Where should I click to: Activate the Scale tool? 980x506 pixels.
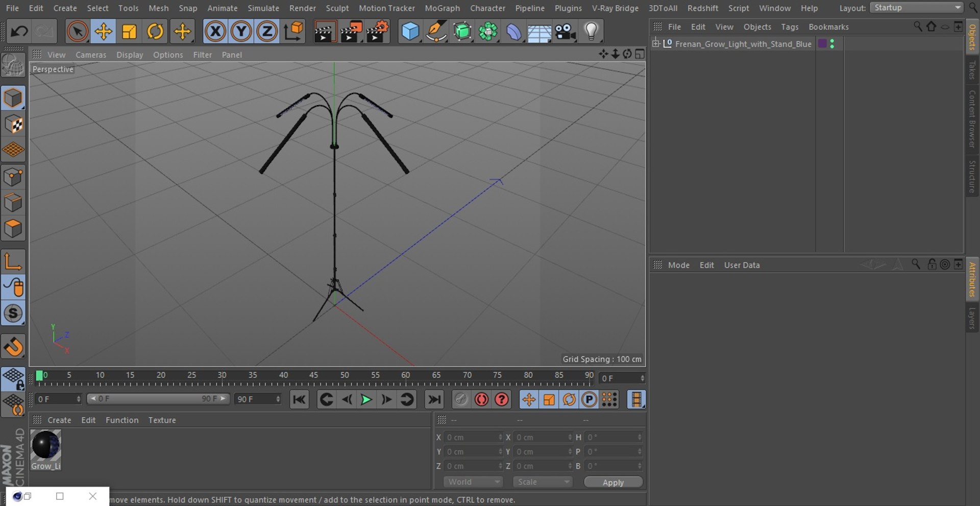(x=129, y=32)
